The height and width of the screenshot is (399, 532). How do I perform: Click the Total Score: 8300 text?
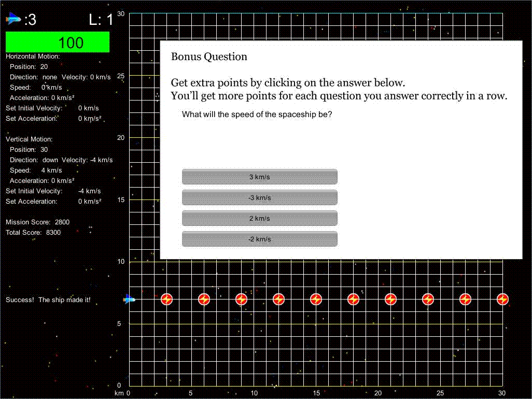(33, 233)
